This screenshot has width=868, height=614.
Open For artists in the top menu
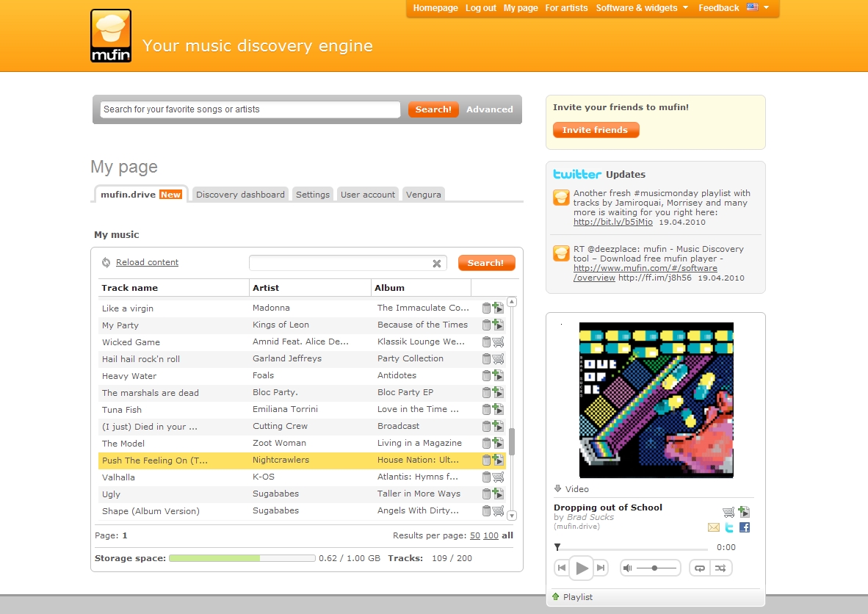point(566,8)
